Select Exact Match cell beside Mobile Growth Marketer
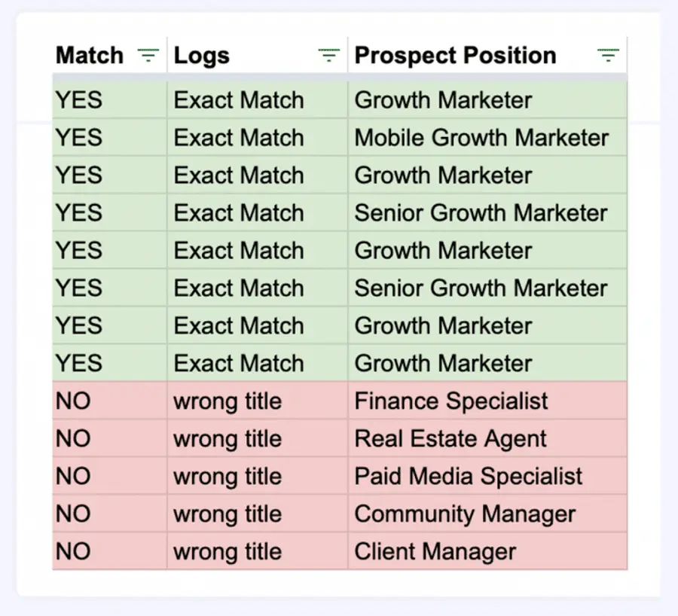 pos(258,138)
